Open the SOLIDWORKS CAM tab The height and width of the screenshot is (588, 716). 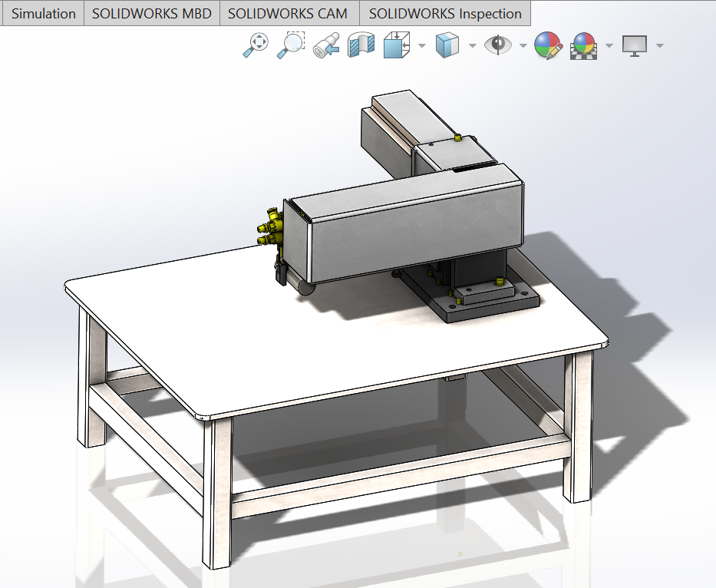(288, 14)
